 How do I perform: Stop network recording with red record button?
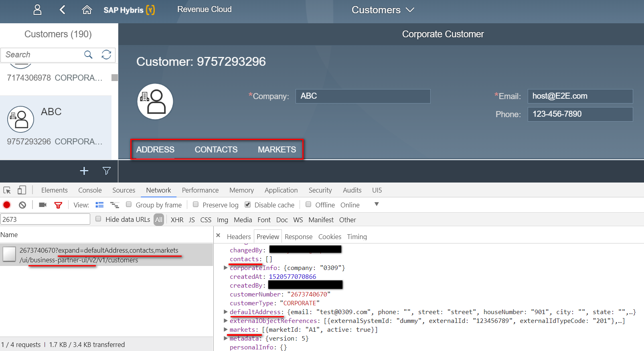tap(7, 205)
